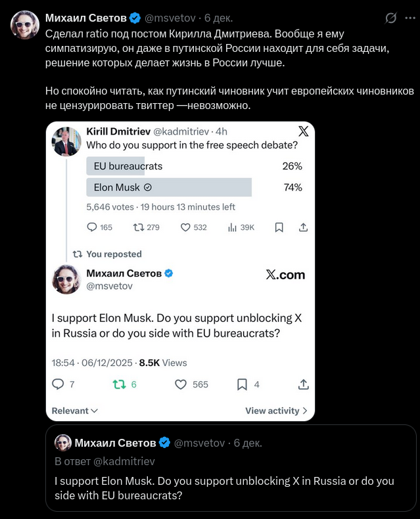The image size is (420, 519).
Task: Expand the Relevant sort dropdown
Action: 75,411
